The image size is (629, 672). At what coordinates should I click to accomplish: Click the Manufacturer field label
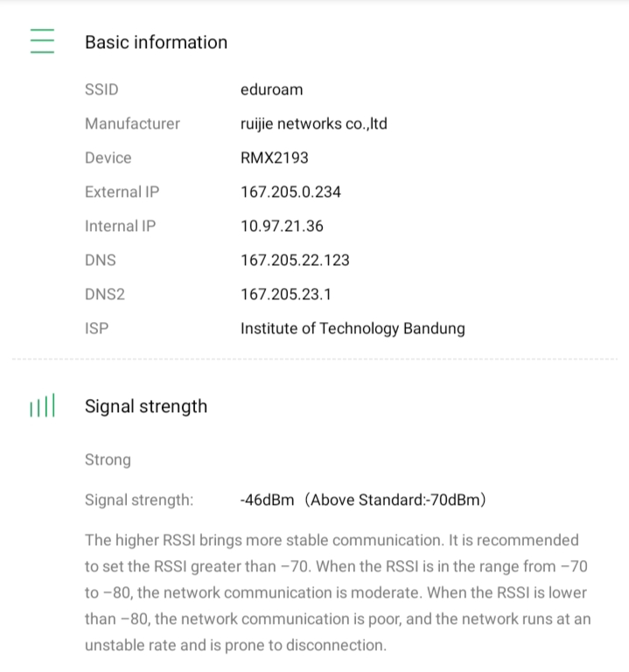click(132, 123)
